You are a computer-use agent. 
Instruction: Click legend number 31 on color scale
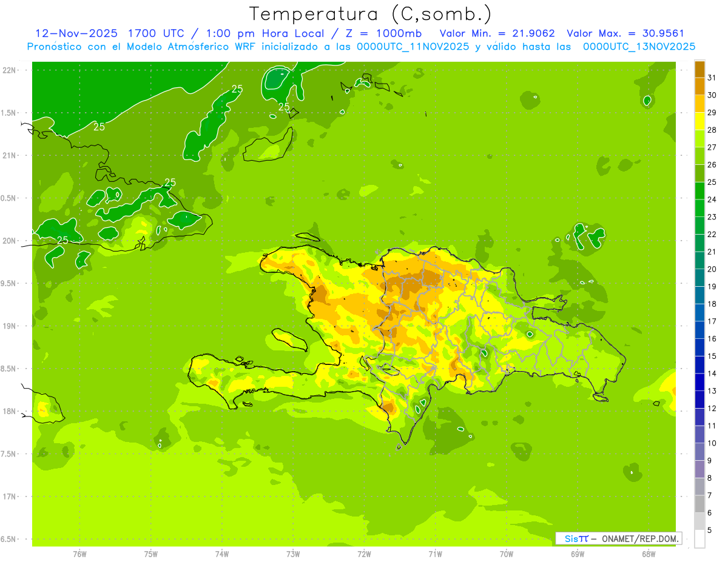click(x=712, y=77)
